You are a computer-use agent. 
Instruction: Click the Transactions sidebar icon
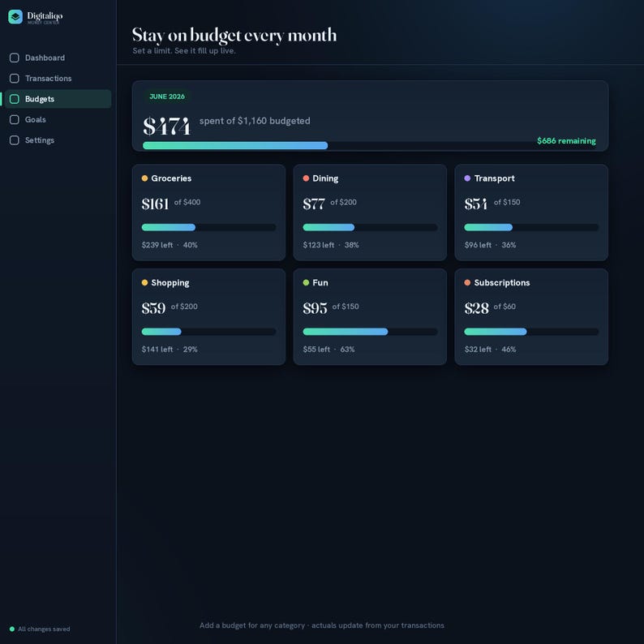pyautogui.click(x=15, y=79)
